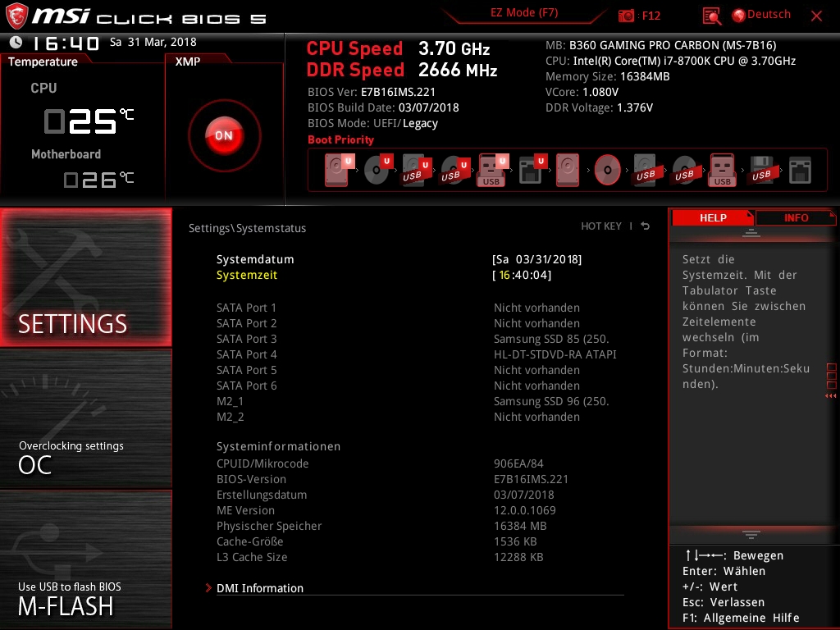This screenshot has height=630, width=840.
Task: Select the UEFI USB key boot icon
Action: pos(493,170)
